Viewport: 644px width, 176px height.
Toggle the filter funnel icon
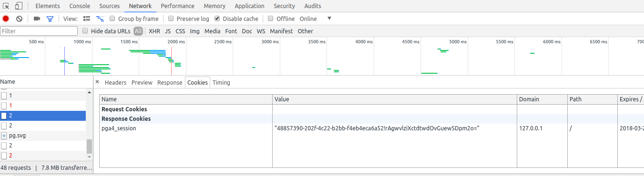(x=50, y=19)
